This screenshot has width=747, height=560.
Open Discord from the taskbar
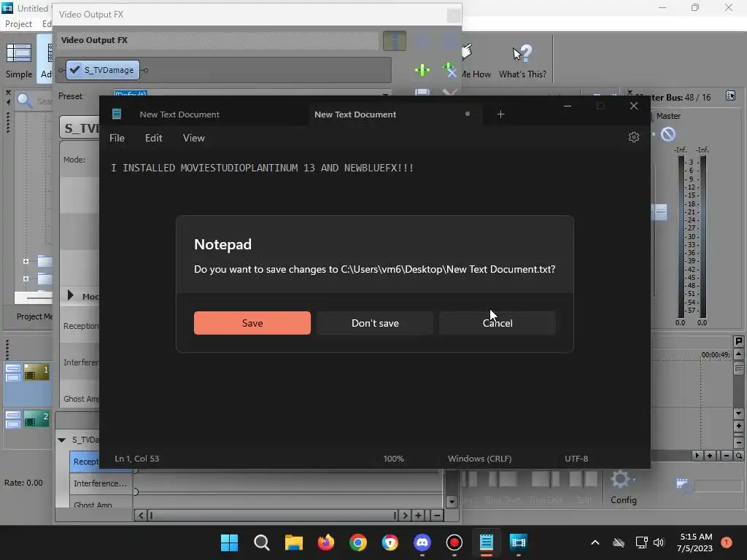(422, 542)
